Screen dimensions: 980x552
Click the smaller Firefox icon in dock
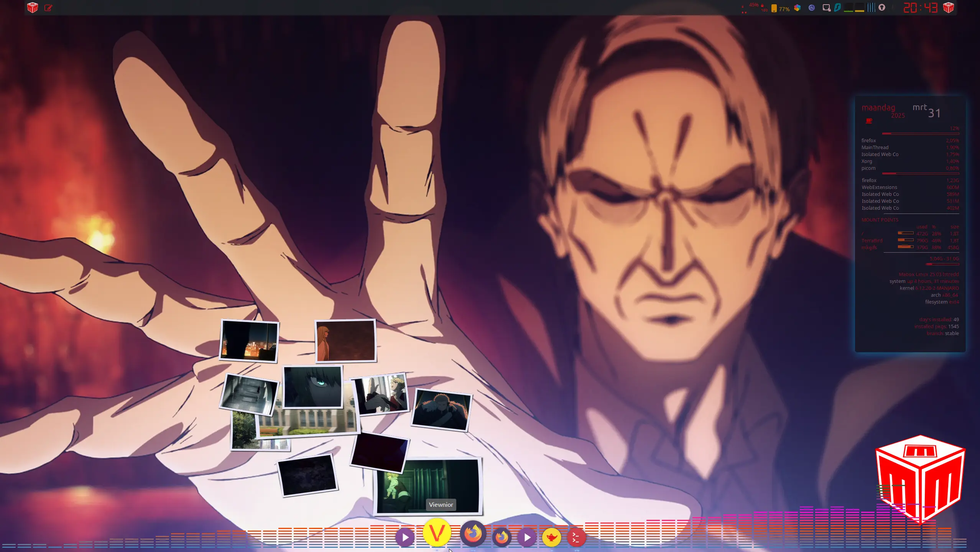click(x=502, y=537)
